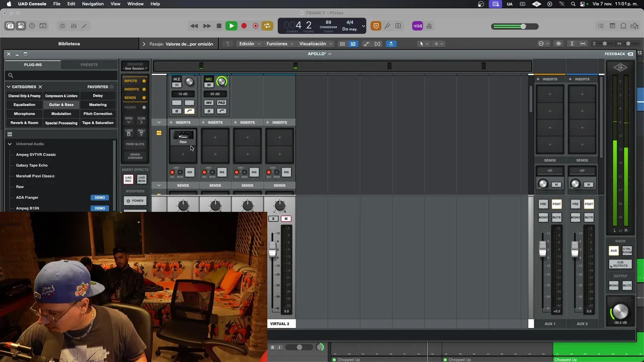Open the Visualización dropdown menu

coord(315,44)
